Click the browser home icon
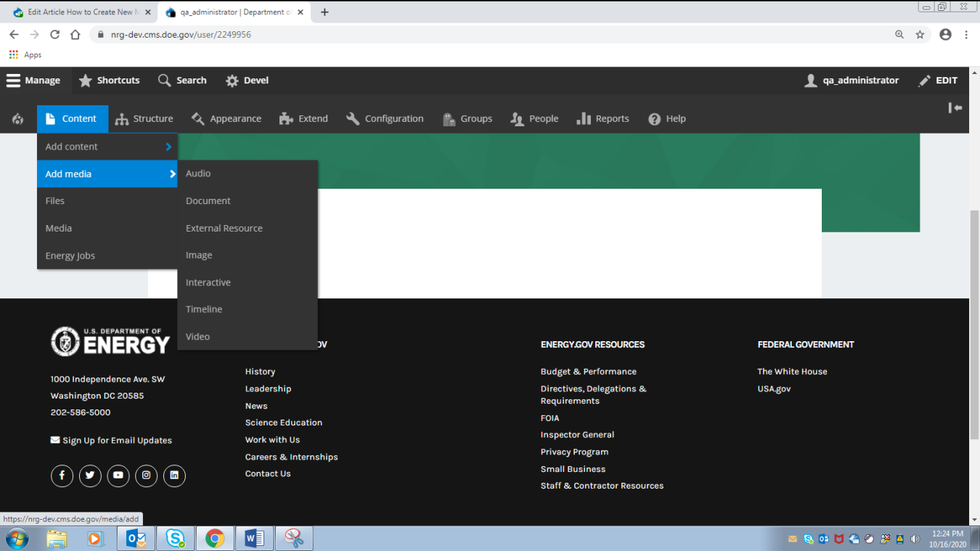 click(75, 34)
